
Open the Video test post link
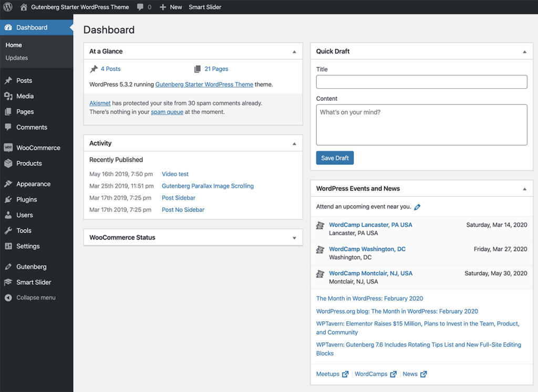(175, 174)
